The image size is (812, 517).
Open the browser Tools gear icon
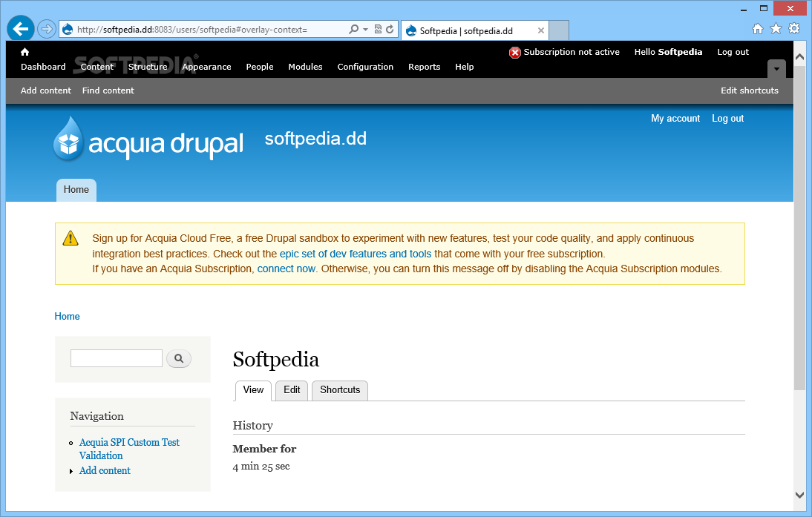tap(794, 28)
